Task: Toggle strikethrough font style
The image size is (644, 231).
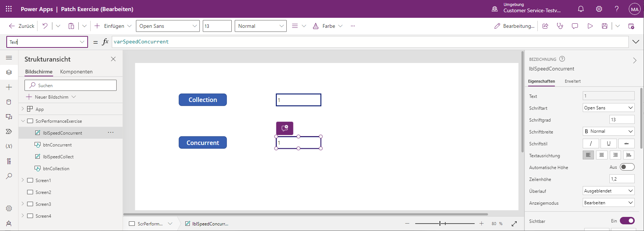Action: 627,143
